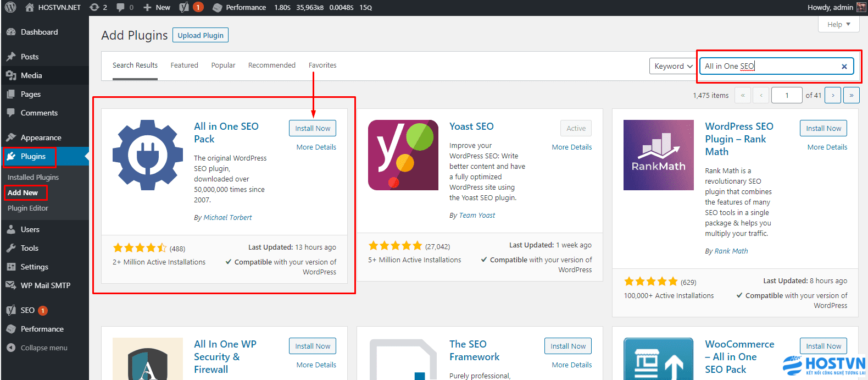Open Settings in the sidebar
This screenshot has height=380, width=868.
coord(35,267)
